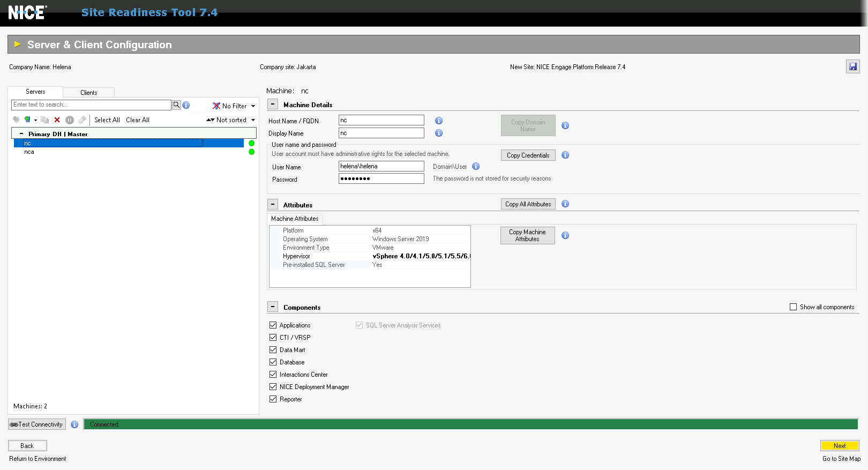Click into the User Name input field

point(381,167)
